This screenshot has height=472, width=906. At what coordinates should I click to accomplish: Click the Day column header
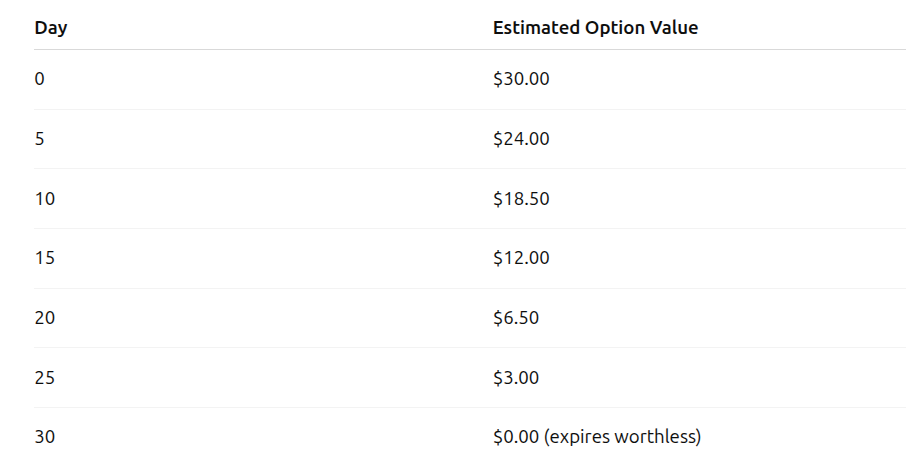tap(51, 28)
